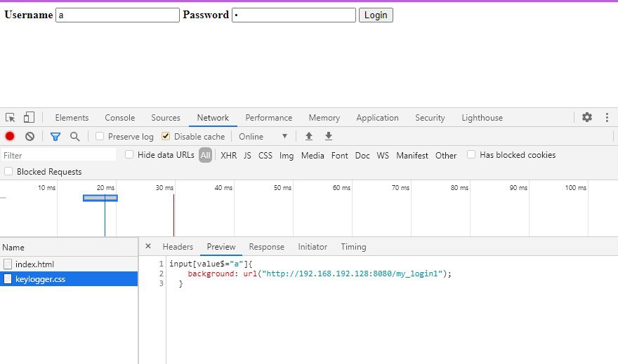Focus the Password input field

click(x=294, y=15)
